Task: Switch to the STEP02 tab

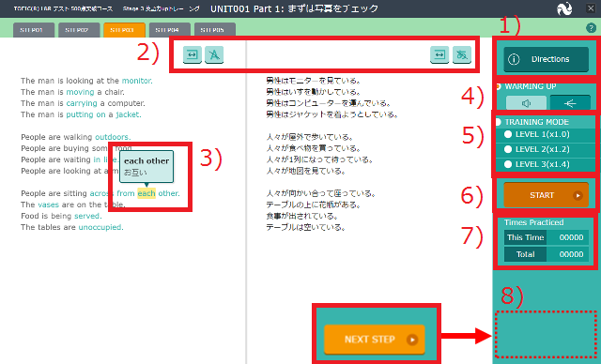Action: (x=79, y=30)
